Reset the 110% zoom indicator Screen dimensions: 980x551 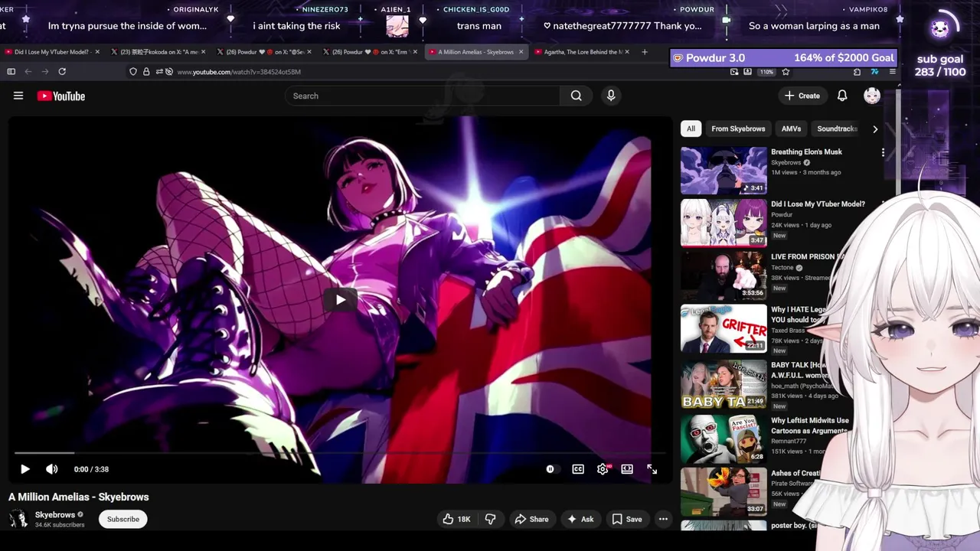[x=766, y=72]
